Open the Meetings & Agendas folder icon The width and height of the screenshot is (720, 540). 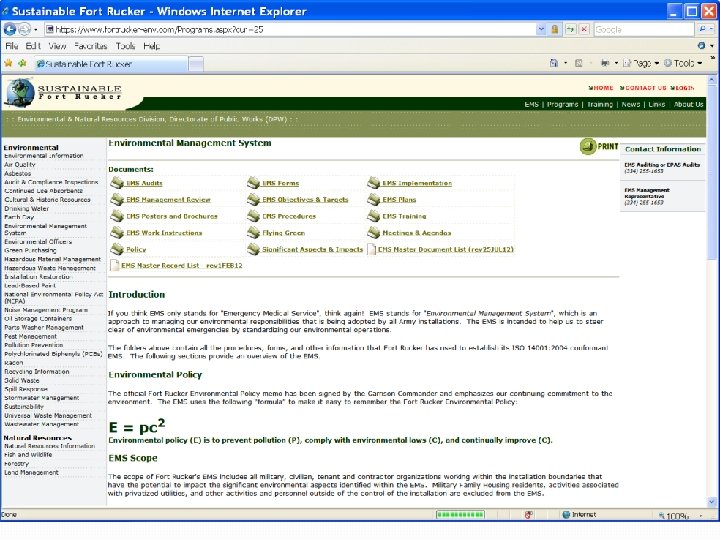tap(373, 232)
